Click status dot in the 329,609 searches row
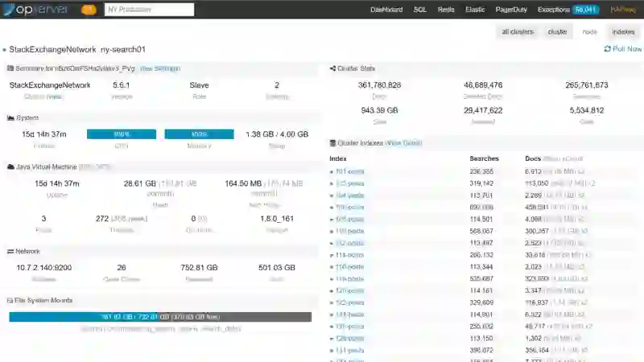The image size is (644, 362). (332, 303)
